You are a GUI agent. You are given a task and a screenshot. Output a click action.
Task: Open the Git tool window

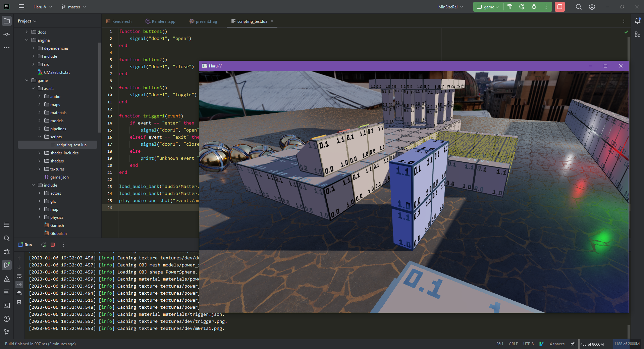click(7, 332)
